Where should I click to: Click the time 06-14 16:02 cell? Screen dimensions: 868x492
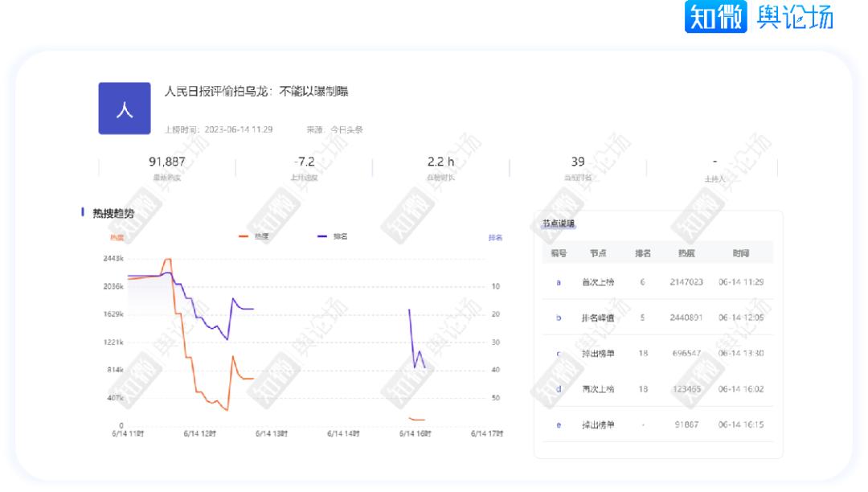(x=741, y=389)
